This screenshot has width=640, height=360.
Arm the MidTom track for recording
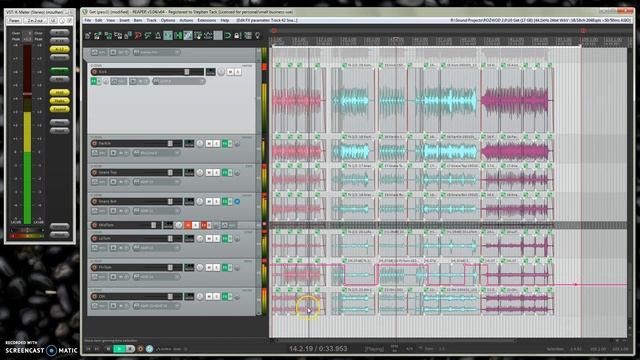pyautogui.click(x=94, y=225)
